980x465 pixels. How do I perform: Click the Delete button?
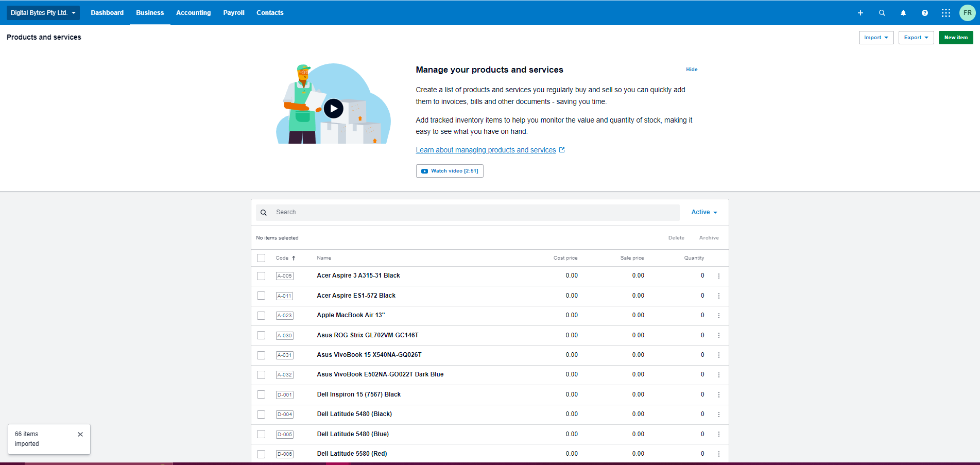[x=676, y=238]
